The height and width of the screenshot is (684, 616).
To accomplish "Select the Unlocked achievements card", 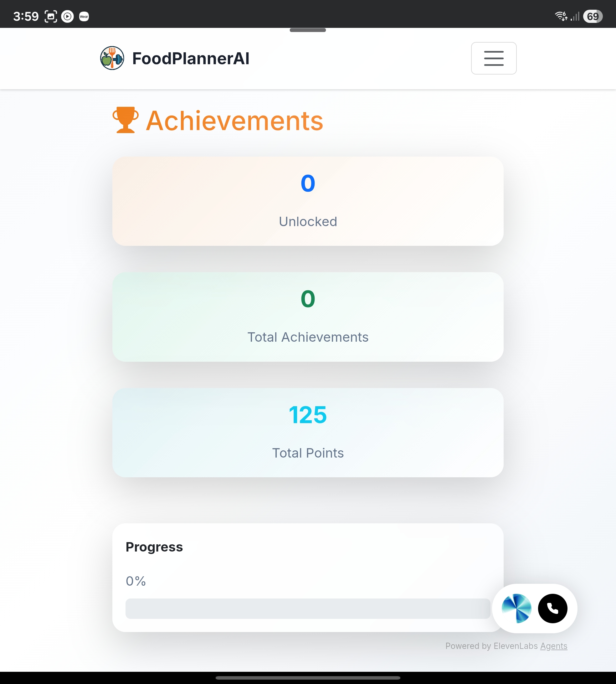I will coord(308,201).
